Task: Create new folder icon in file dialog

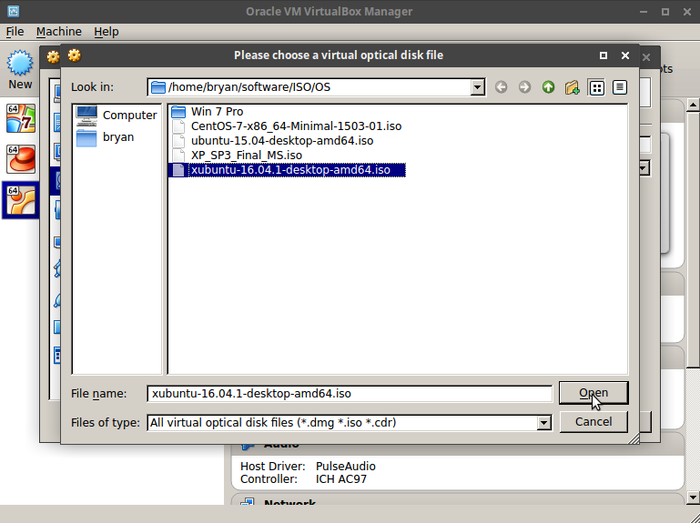Action: [572, 87]
